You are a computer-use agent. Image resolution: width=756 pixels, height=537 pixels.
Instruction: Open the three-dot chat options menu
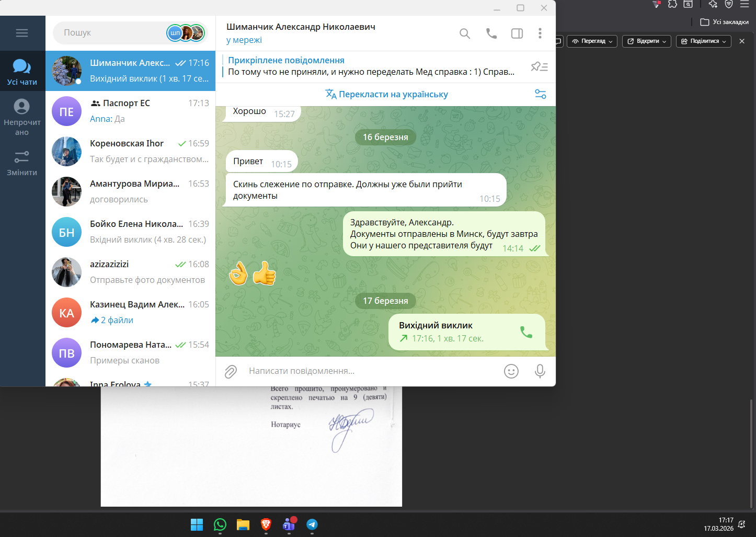[540, 33]
